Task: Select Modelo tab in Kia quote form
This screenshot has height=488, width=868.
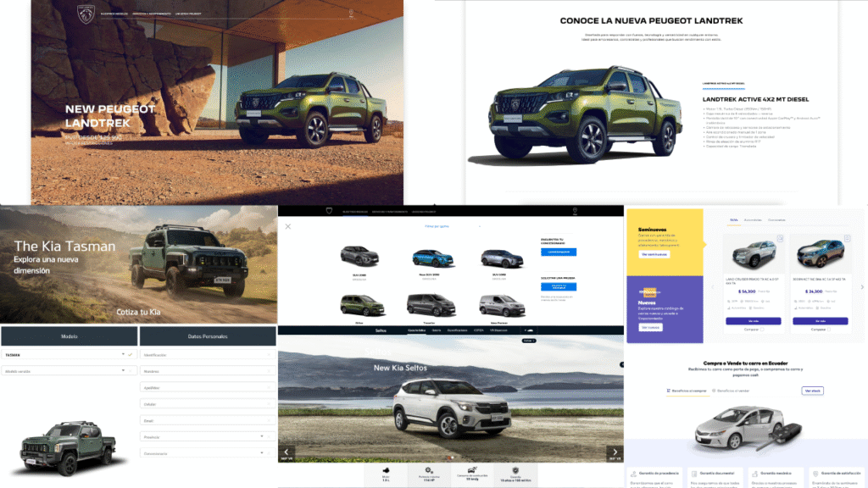Action: point(70,335)
